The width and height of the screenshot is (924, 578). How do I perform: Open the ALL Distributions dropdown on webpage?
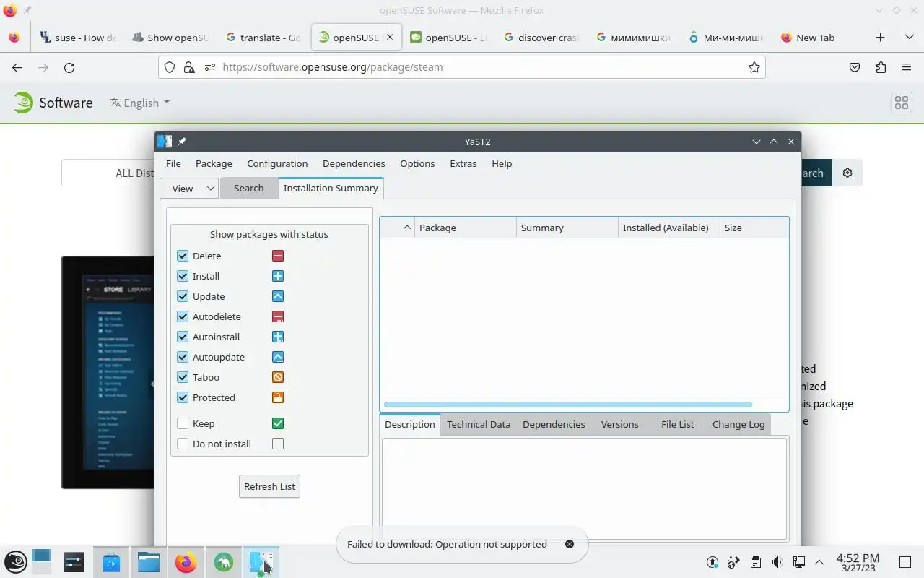[x=108, y=173]
